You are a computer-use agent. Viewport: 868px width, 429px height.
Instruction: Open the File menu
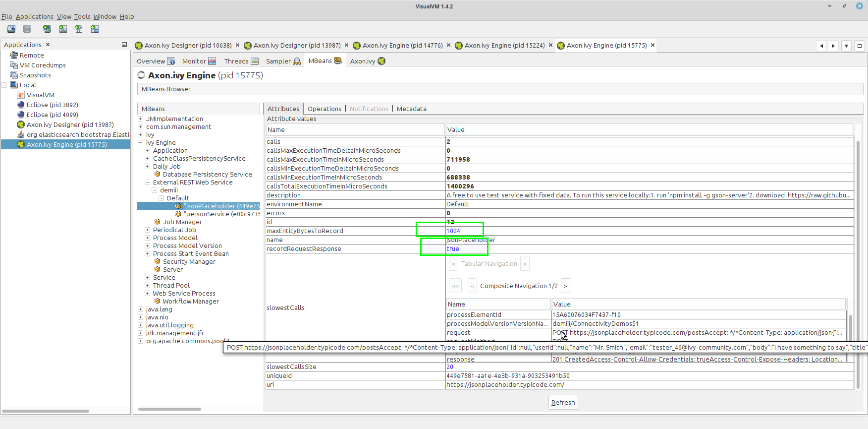[x=7, y=16]
